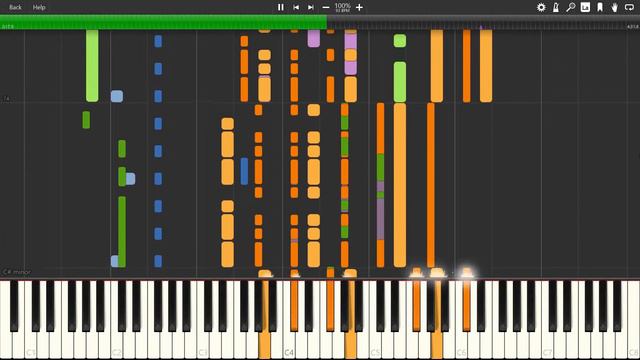Open the zoom magnifier tool

pyautogui.click(x=571, y=7)
